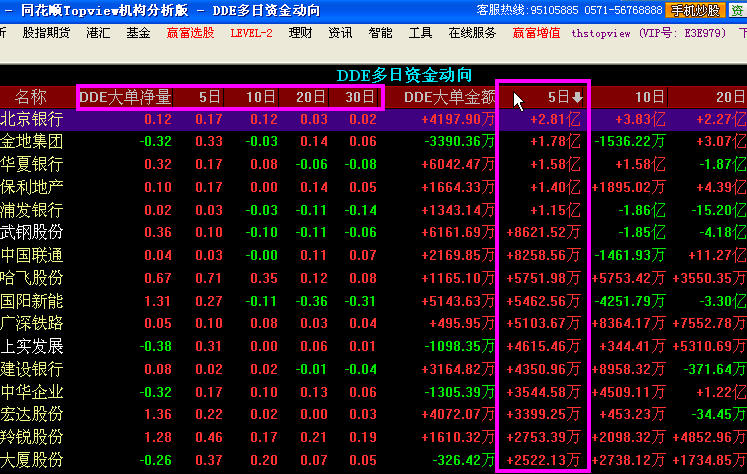The height and width of the screenshot is (474, 747).
Task: Open the 基金 menu
Action: 138,33
